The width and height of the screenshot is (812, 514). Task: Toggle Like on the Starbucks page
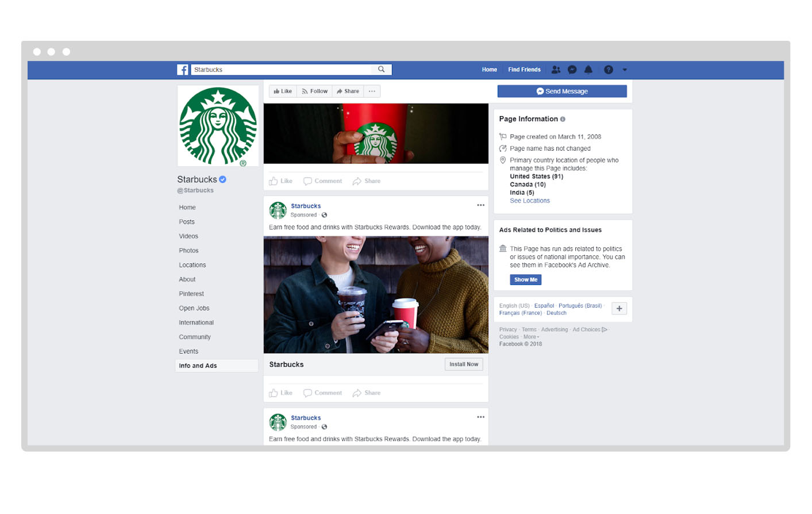tap(283, 91)
